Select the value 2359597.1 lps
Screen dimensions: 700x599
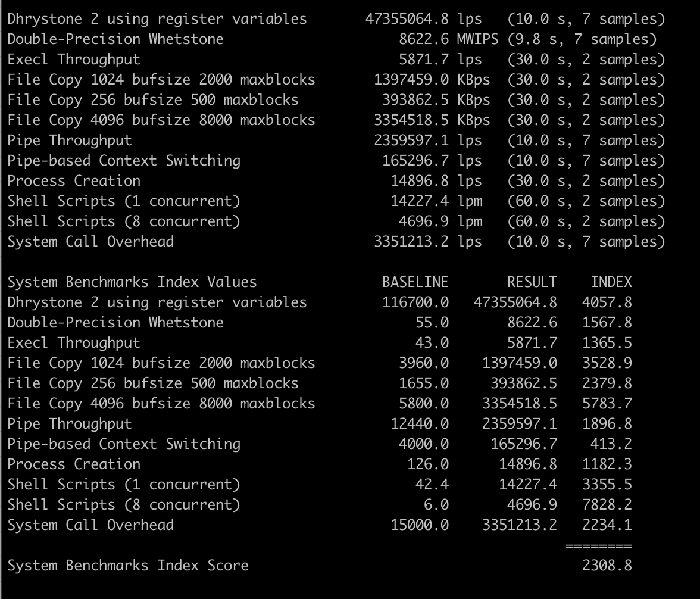pyautogui.click(x=427, y=141)
